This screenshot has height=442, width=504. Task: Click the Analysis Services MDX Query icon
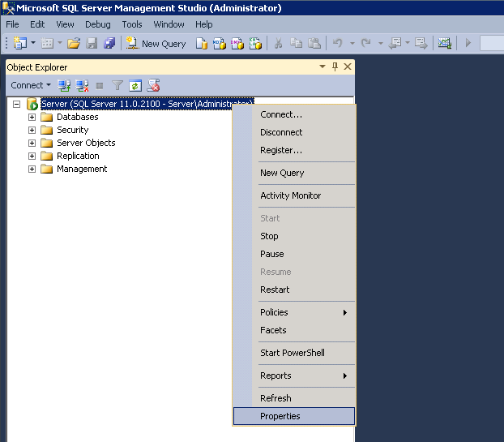click(x=220, y=44)
